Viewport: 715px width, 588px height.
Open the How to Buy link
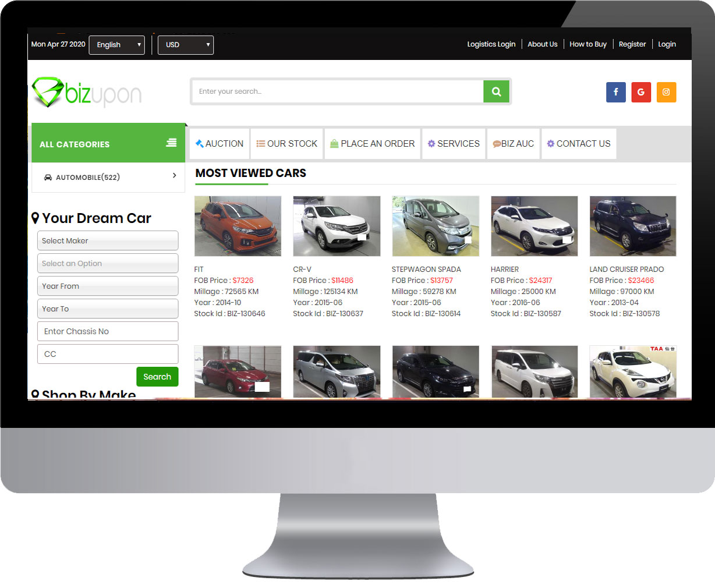pyautogui.click(x=588, y=44)
